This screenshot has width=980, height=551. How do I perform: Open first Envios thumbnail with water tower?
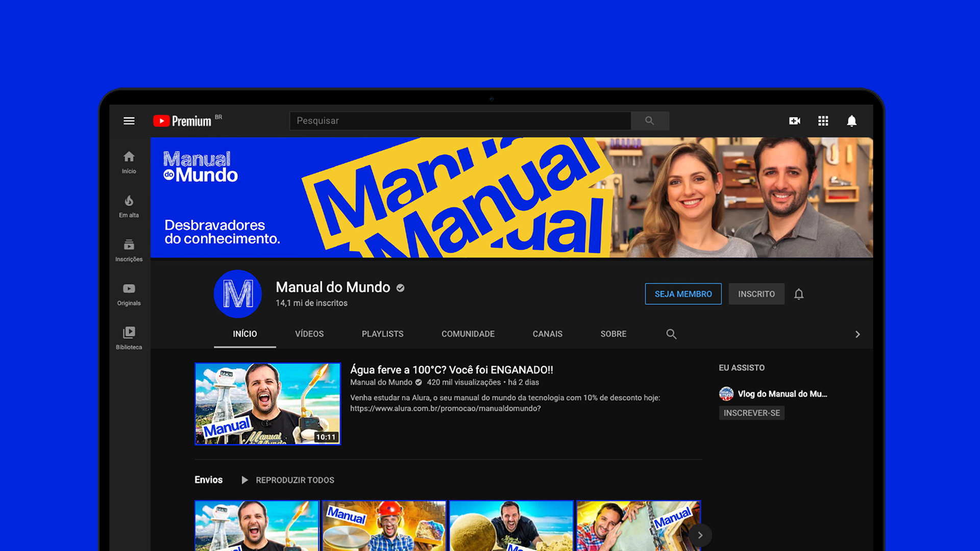(x=257, y=525)
